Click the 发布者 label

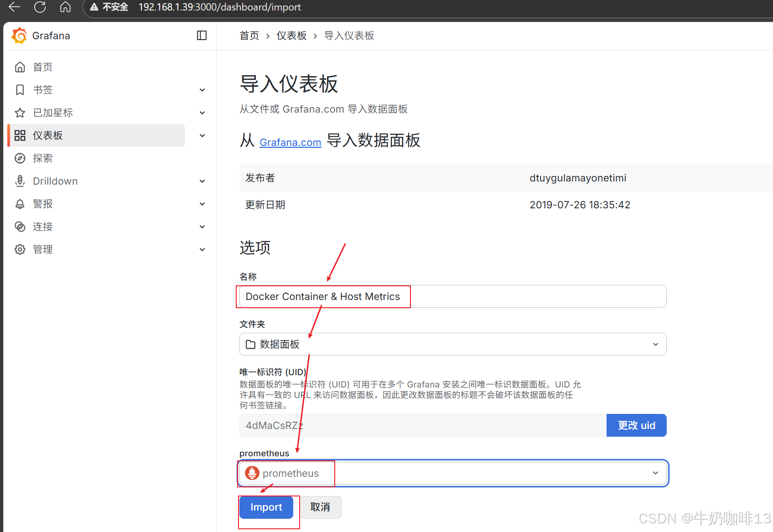[260, 178]
